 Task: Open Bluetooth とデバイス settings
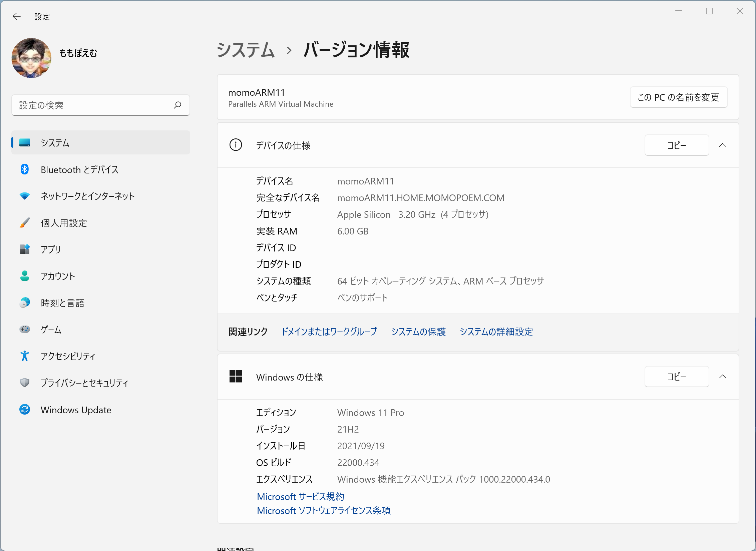tap(100, 169)
